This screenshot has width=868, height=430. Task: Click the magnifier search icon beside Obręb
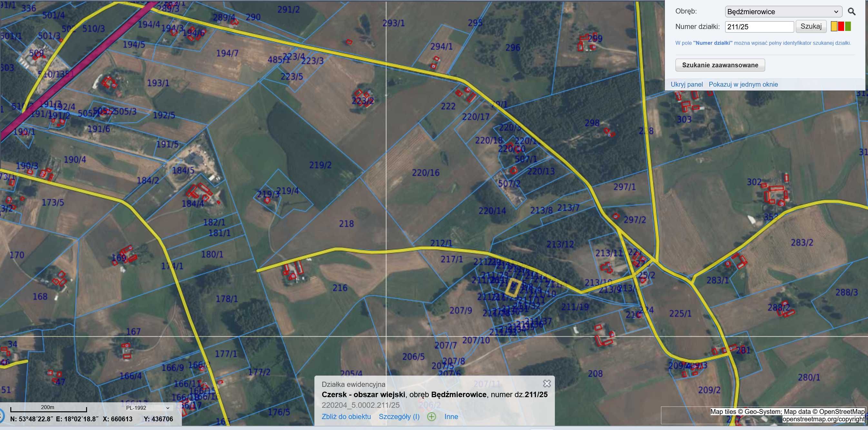[852, 12]
